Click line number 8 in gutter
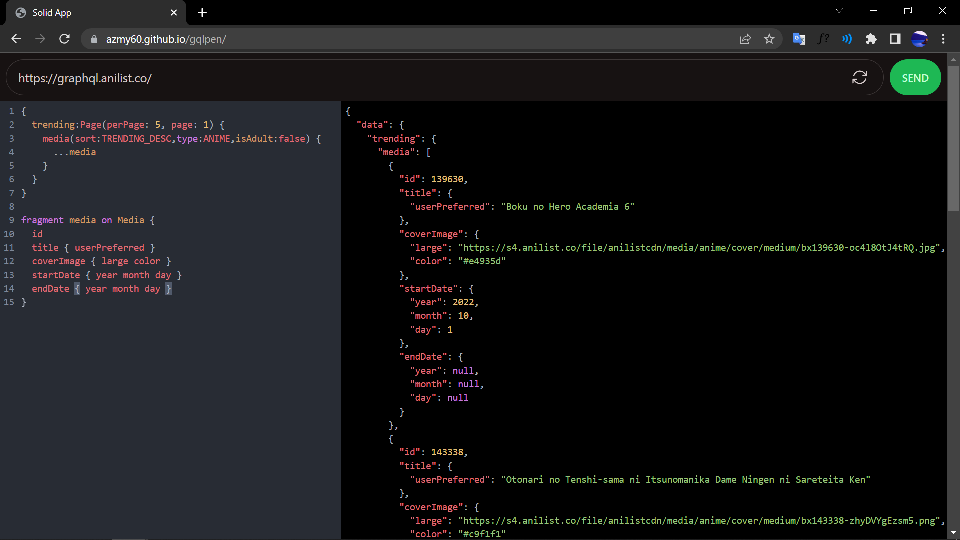Viewport: 960px width, 540px height. coord(11,206)
